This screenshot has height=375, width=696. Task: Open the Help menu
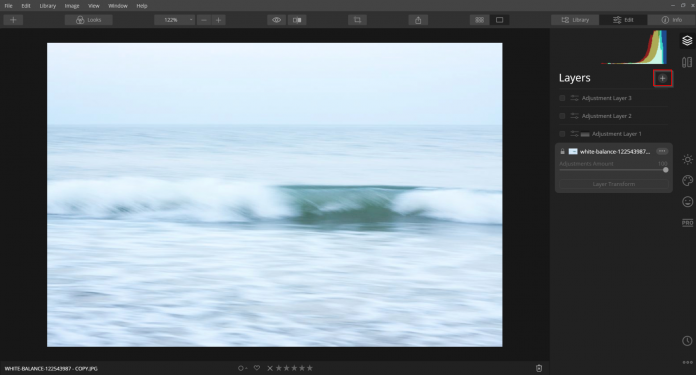pos(142,6)
